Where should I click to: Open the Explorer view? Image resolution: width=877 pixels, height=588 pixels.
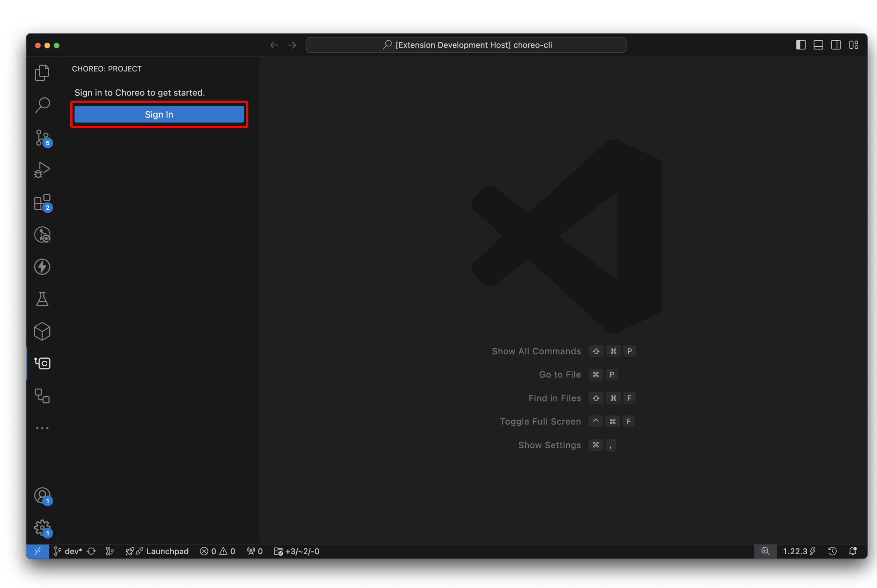pyautogui.click(x=42, y=73)
